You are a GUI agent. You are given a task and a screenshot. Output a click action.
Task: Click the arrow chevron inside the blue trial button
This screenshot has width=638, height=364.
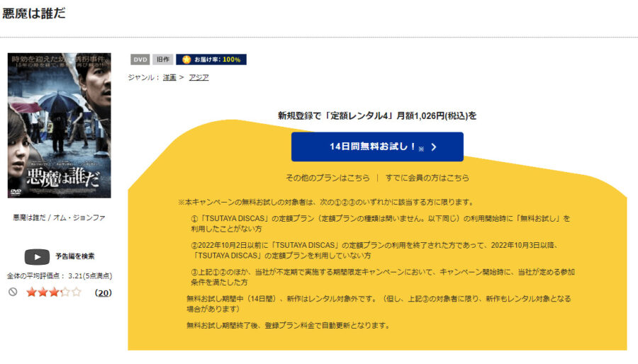tap(434, 147)
